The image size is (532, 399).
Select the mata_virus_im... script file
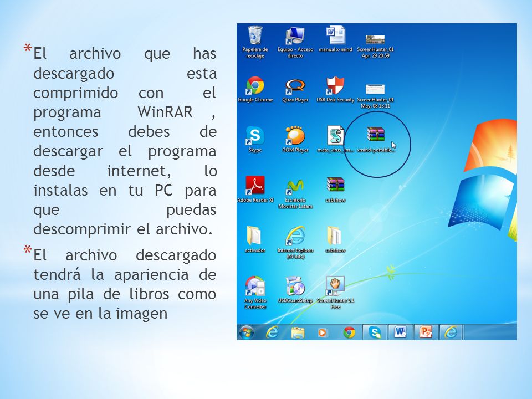(x=335, y=139)
